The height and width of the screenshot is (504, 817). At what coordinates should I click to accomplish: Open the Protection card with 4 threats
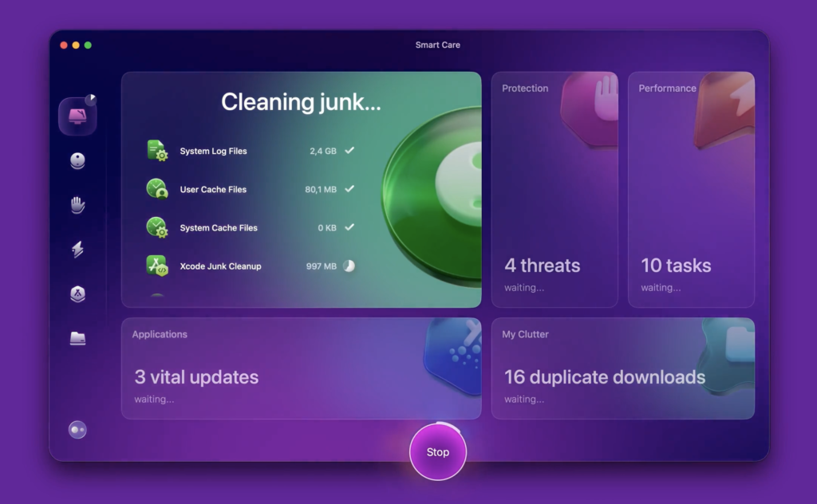pyautogui.click(x=555, y=190)
